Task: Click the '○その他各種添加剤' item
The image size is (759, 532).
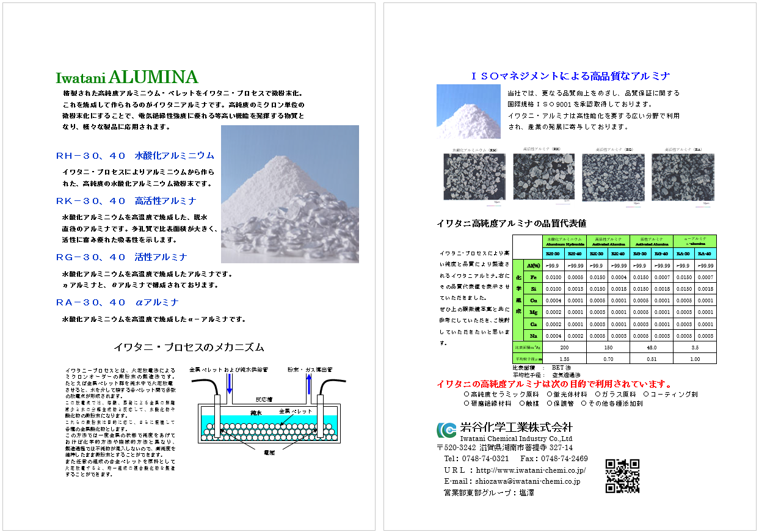Action: 612,403
